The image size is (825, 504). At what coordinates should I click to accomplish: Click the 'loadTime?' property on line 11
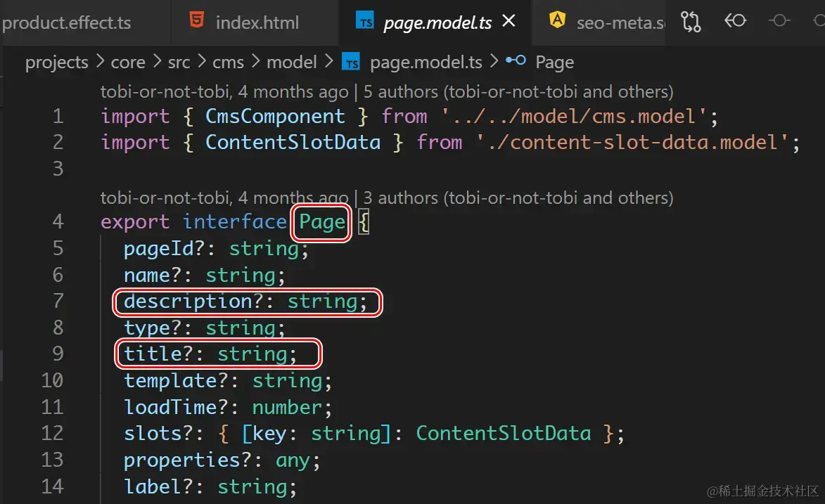pyautogui.click(x=176, y=408)
